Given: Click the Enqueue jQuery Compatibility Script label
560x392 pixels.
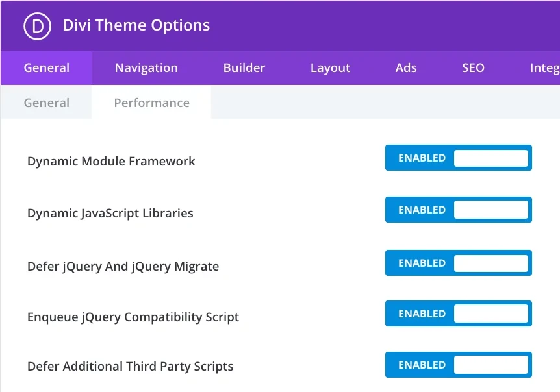Looking at the screenshot, I should coord(133,317).
